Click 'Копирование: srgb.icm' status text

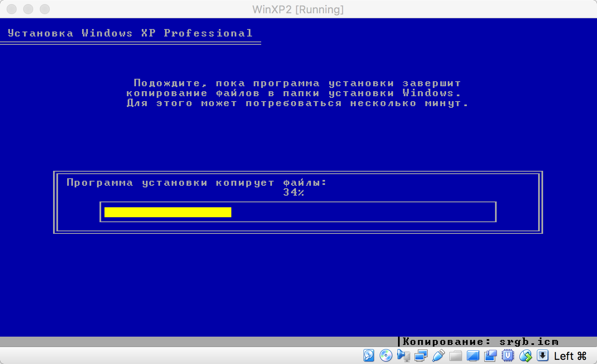coord(481,342)
